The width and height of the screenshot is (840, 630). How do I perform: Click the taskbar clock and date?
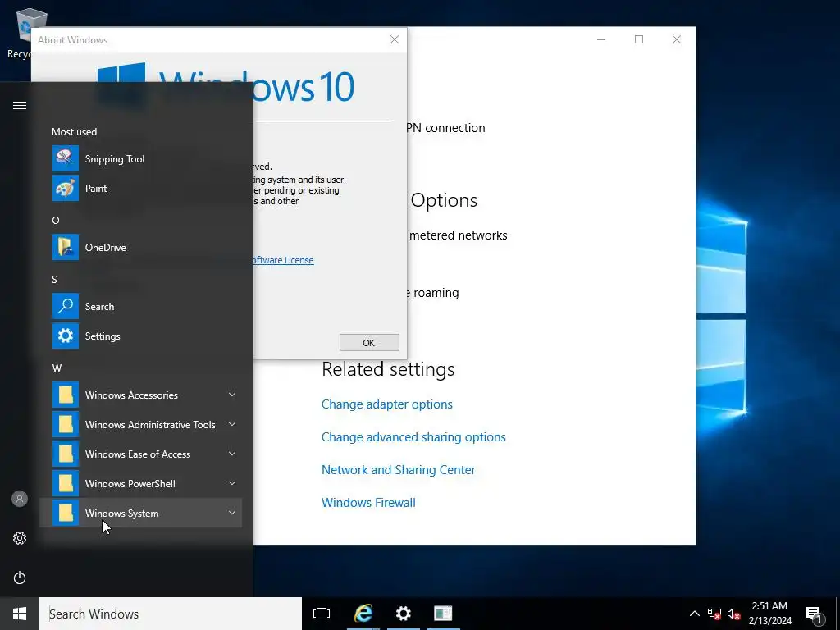tap(769, 614)
